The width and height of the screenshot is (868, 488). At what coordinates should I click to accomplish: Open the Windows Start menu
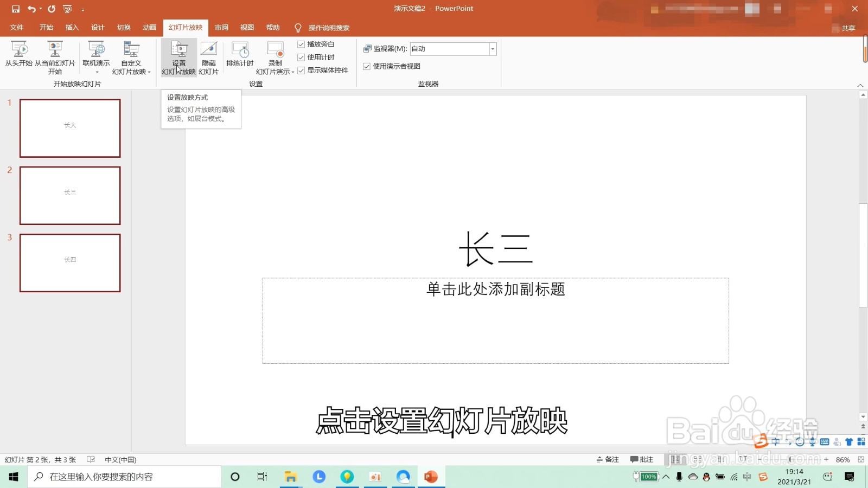pos(14,477)
